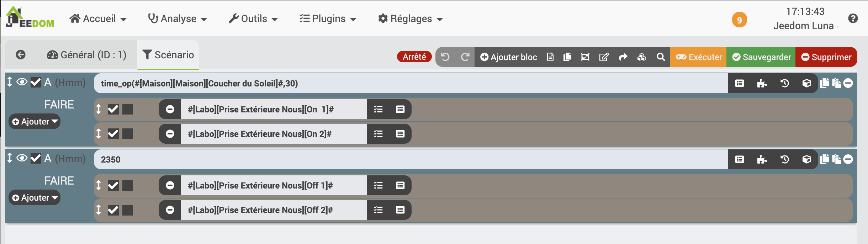This screenshot has width=868, height=244.
Task: Click the time field containing 2350
Action: pyautogui.click(x=411, y=159)
